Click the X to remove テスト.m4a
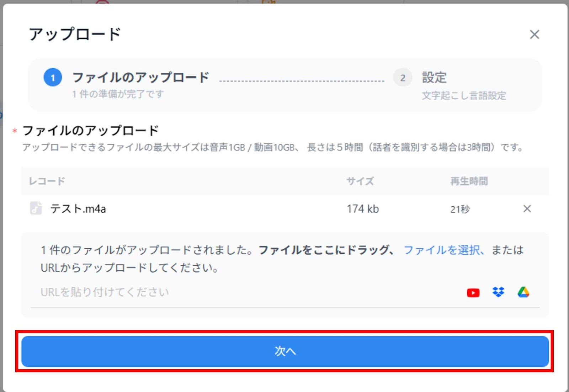569x392 pixels. pyautogui.click(x=528, y=209)
